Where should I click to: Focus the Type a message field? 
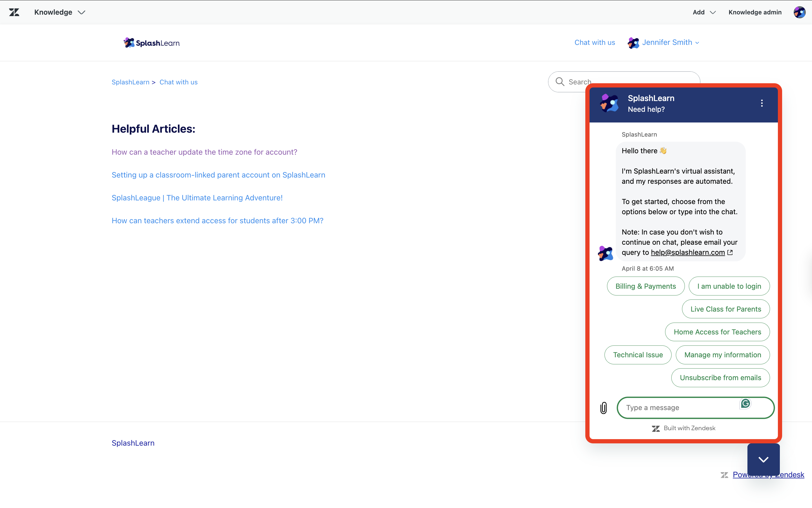[696, 408]
